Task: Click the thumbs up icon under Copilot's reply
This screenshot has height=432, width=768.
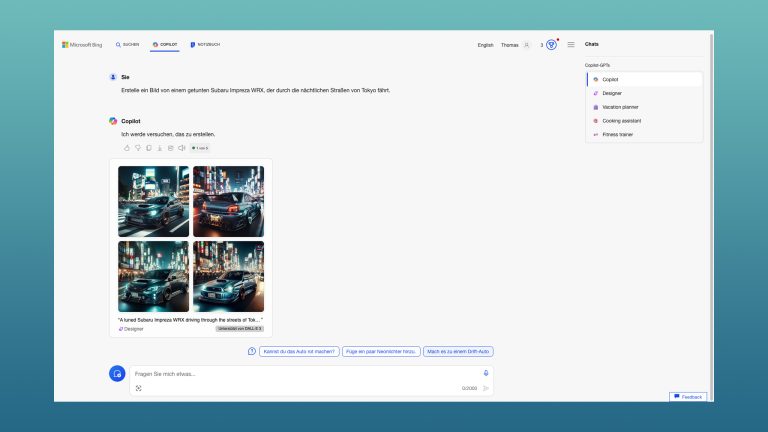Action: (x=127, y=148)
